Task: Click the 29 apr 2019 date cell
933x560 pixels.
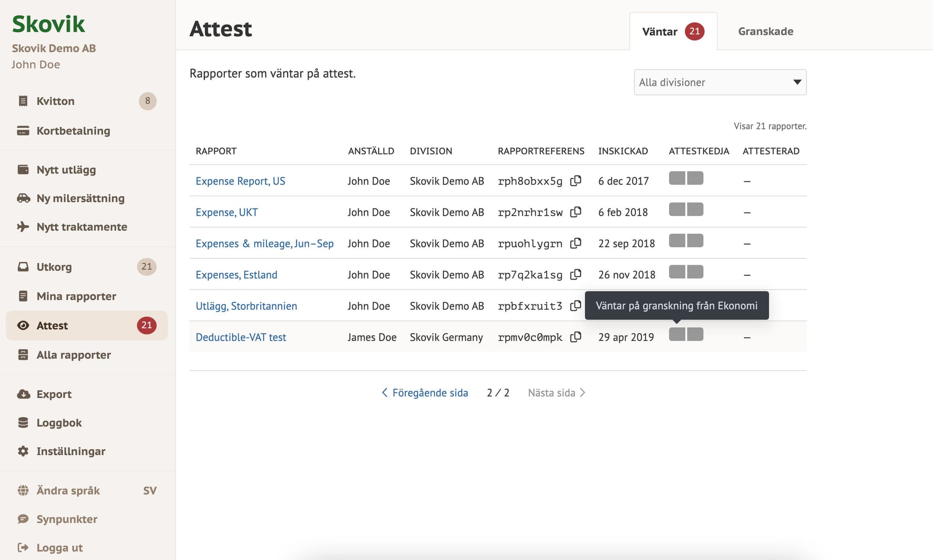Action: [x=626, y=337]
